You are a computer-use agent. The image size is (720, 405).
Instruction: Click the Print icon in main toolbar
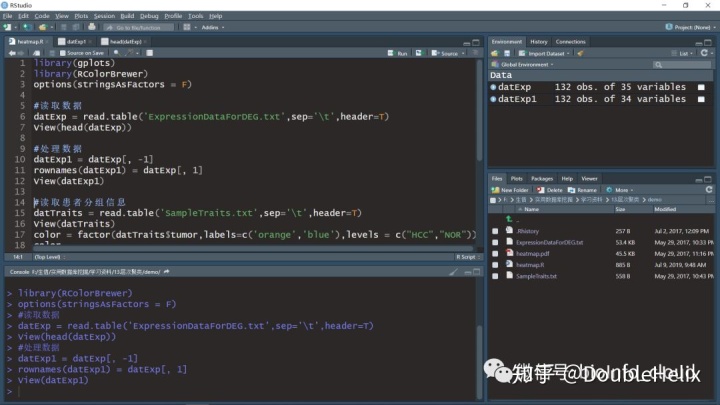tap(91, 27)
